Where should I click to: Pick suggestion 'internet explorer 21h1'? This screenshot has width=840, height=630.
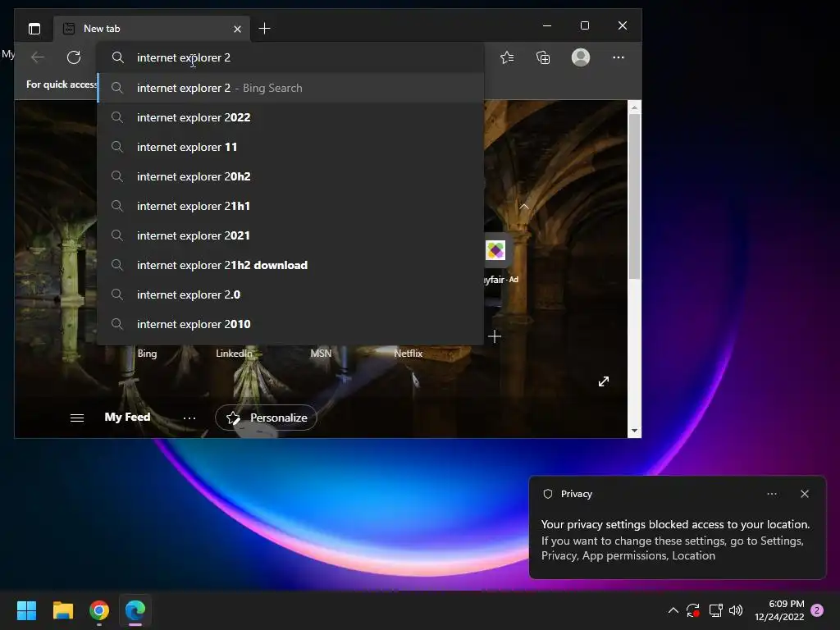click(x=290, y=206)
